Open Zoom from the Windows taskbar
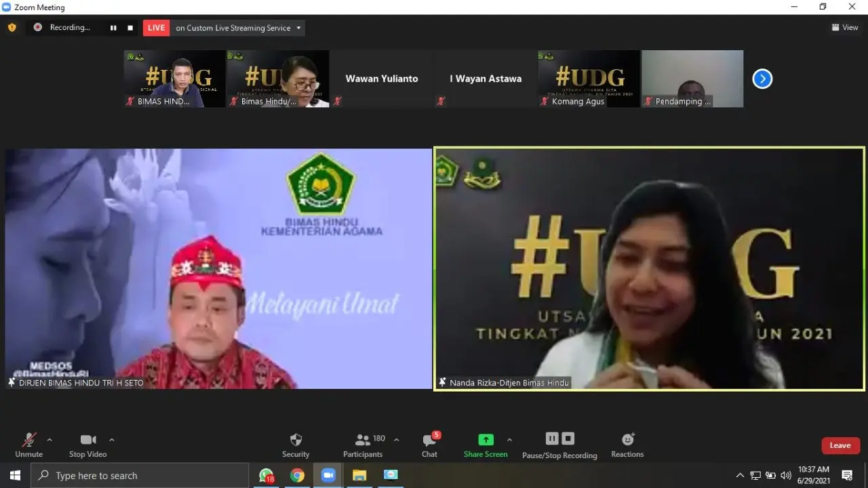Screen dimensions: 868x488 [328, 475]
